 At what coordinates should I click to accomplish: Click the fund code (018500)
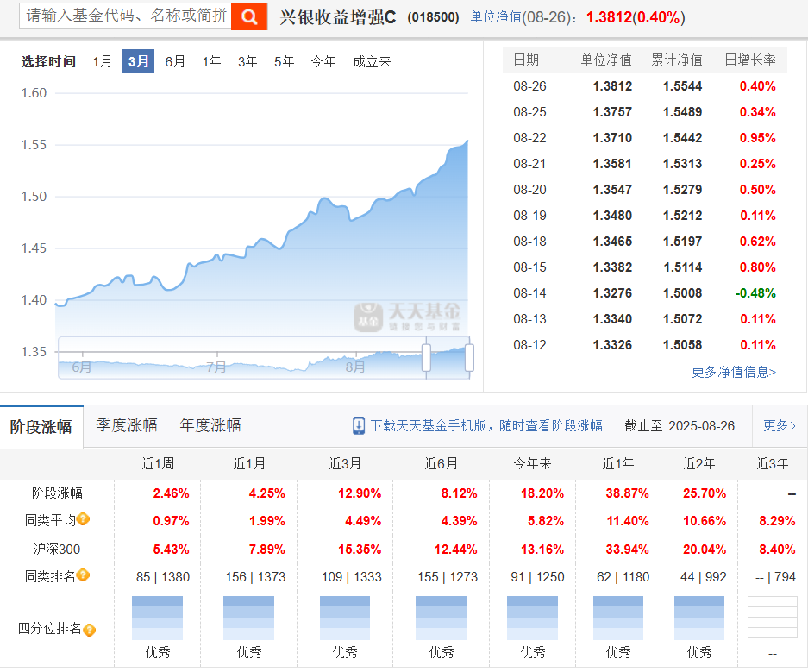433,17
